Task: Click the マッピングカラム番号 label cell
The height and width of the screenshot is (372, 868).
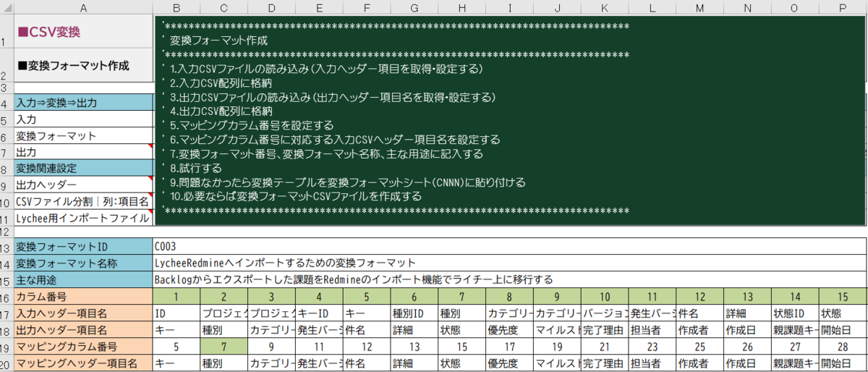Action: coord(83,347)
